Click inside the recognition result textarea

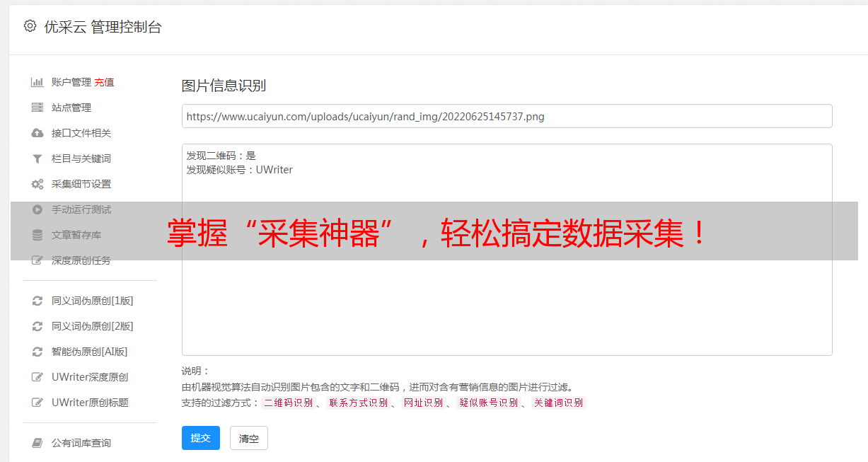coord(507,250)
